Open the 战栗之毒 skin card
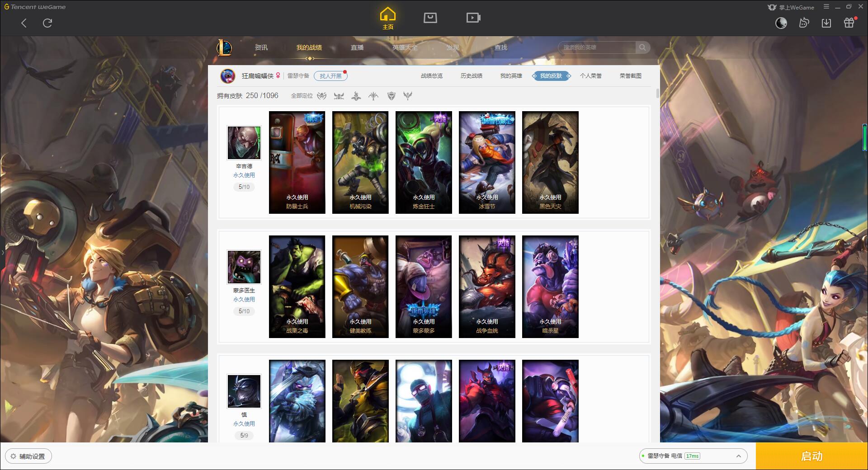This screenshot has height=470, width=868. click(297, 287)
